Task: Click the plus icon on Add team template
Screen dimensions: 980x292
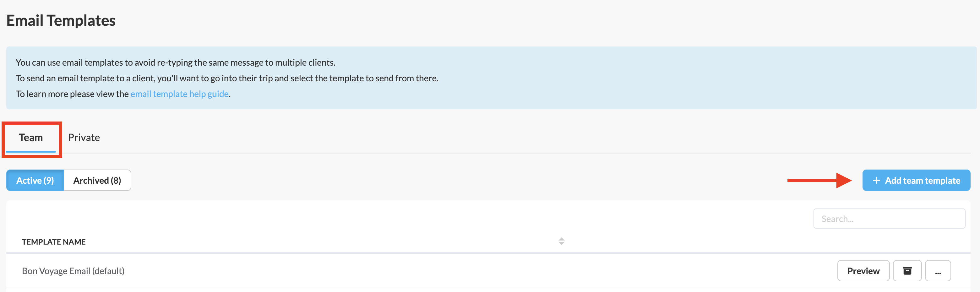Action: click(x=876, y=180)
